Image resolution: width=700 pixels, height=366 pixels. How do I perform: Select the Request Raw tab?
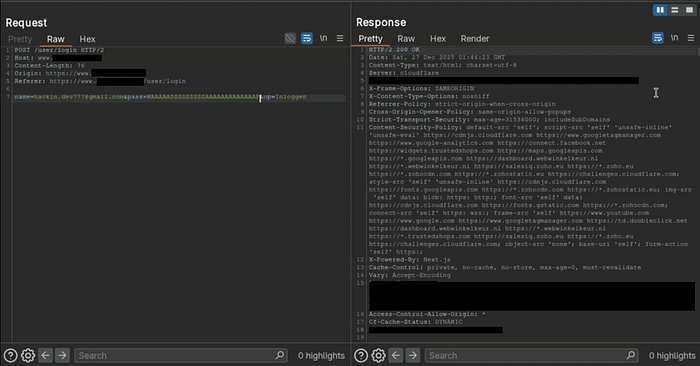pos(56,39)
